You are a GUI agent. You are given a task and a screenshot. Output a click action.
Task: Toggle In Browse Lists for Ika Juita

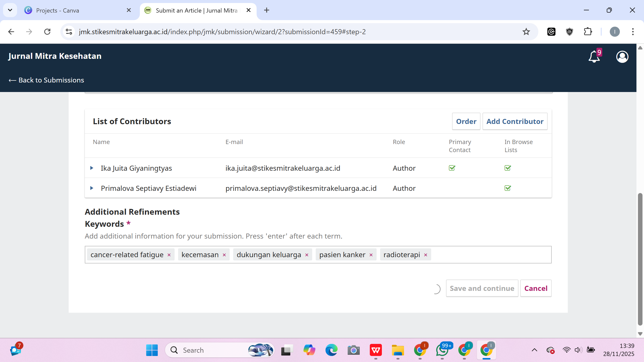pos(508,168)
